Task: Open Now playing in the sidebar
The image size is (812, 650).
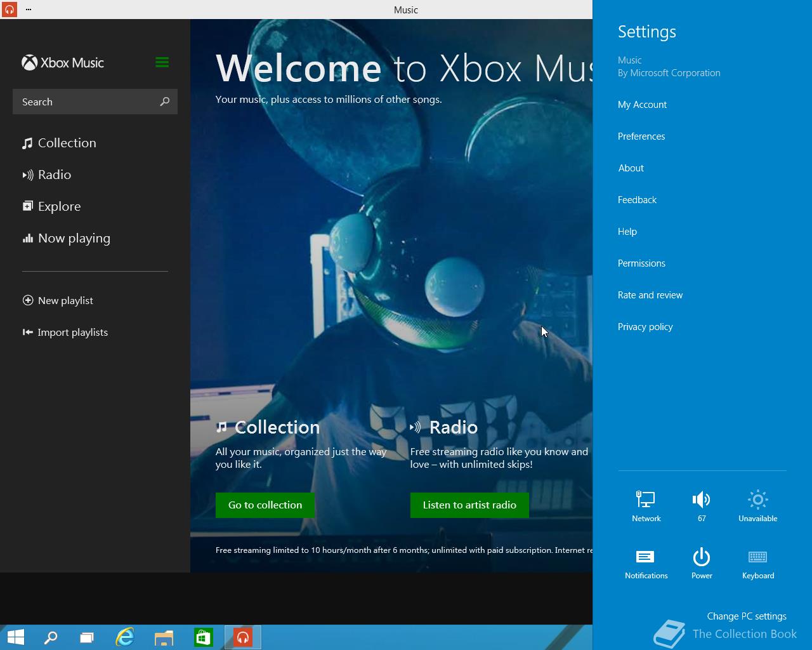Action: (x=67, y=239)
